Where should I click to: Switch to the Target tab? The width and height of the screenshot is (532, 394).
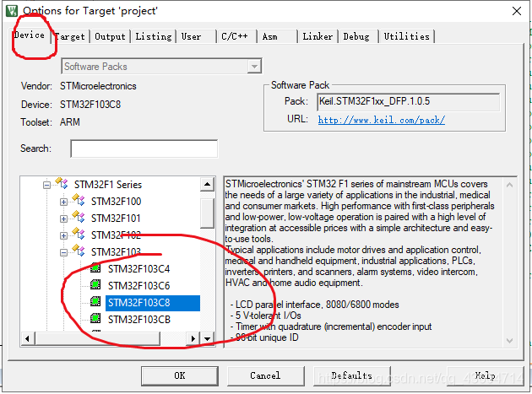(70, 36)
